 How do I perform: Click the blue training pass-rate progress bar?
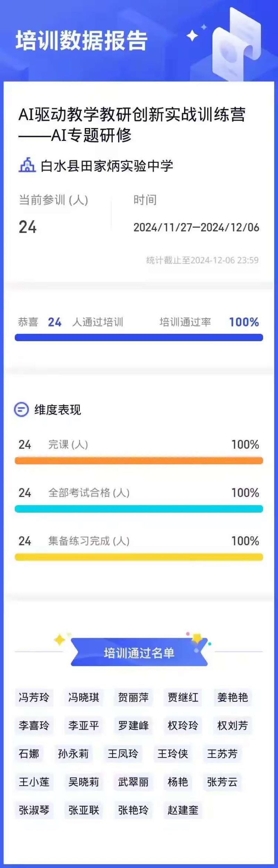click(x=139, y=337)
